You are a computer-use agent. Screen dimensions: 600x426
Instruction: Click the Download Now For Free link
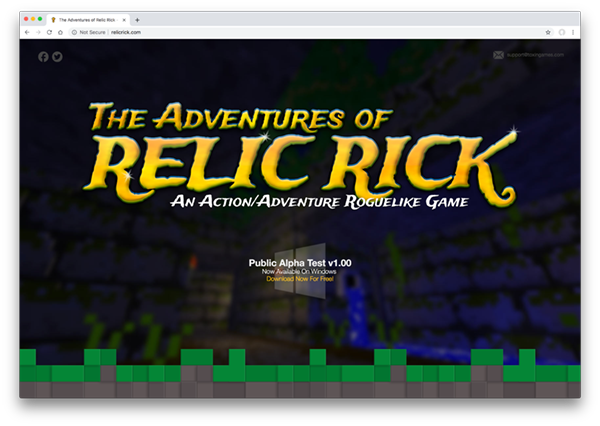(300, 279)
